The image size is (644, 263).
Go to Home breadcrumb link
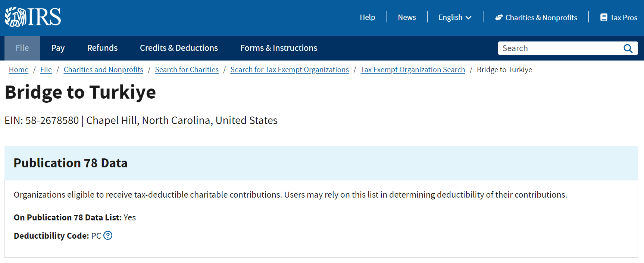pos(19,70)
